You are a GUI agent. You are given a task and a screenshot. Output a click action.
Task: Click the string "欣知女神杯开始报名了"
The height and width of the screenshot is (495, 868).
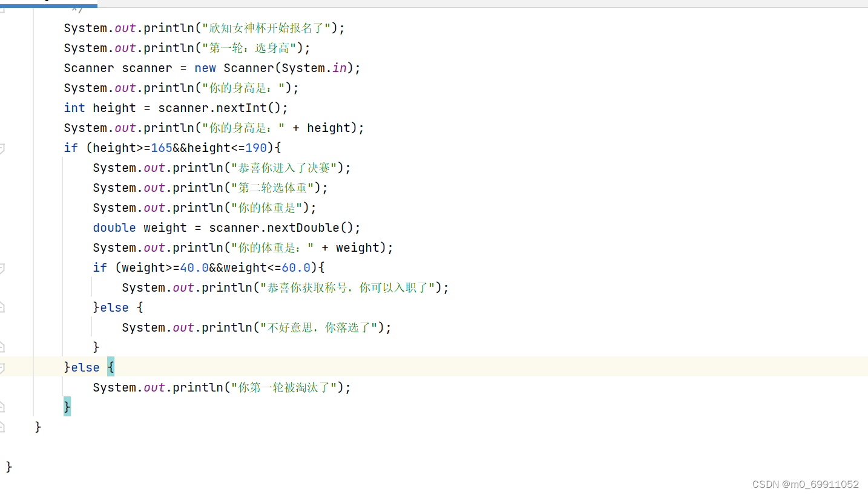coord(266,28)
